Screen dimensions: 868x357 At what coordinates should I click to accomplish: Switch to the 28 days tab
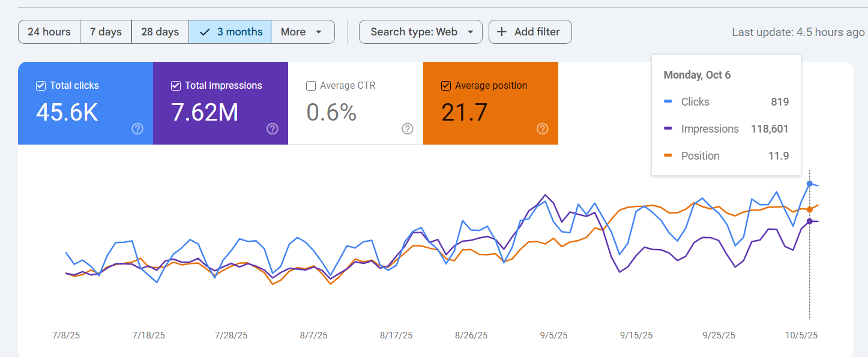[160, 32]
